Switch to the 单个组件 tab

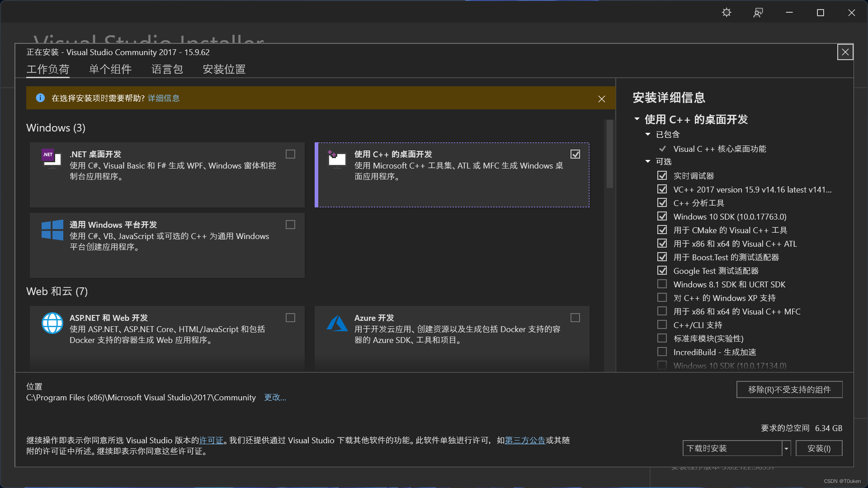pos(110,69)
